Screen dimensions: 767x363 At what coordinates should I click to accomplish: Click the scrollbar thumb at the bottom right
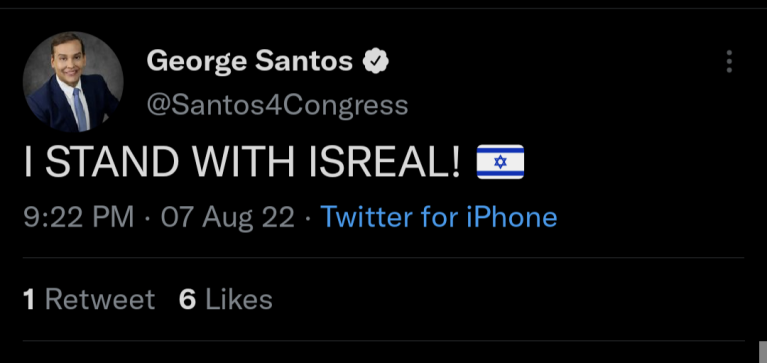coord(763,352)
